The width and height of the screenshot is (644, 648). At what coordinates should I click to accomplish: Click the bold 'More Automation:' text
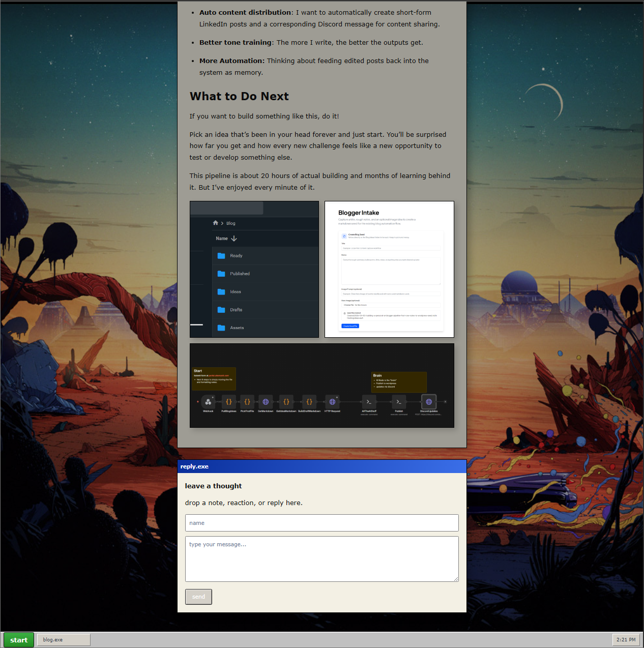click(x=232, y=61)
